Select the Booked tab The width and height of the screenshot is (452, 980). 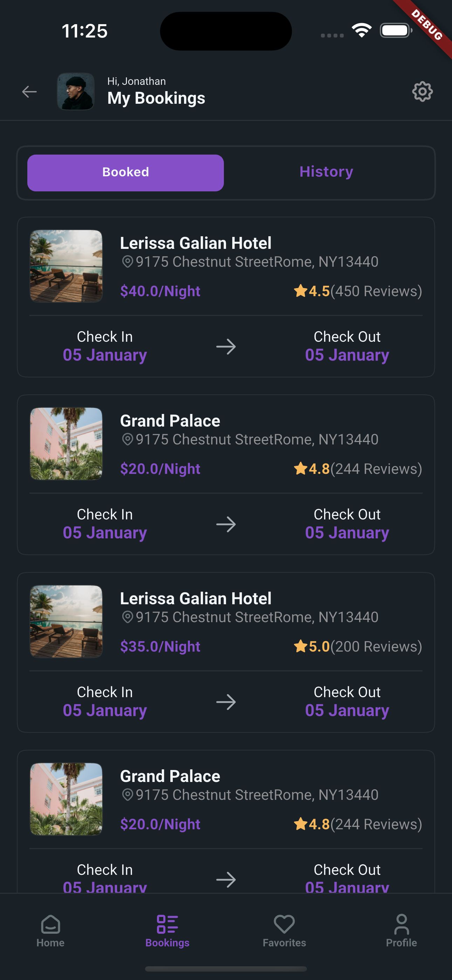(x=125, y=173)
